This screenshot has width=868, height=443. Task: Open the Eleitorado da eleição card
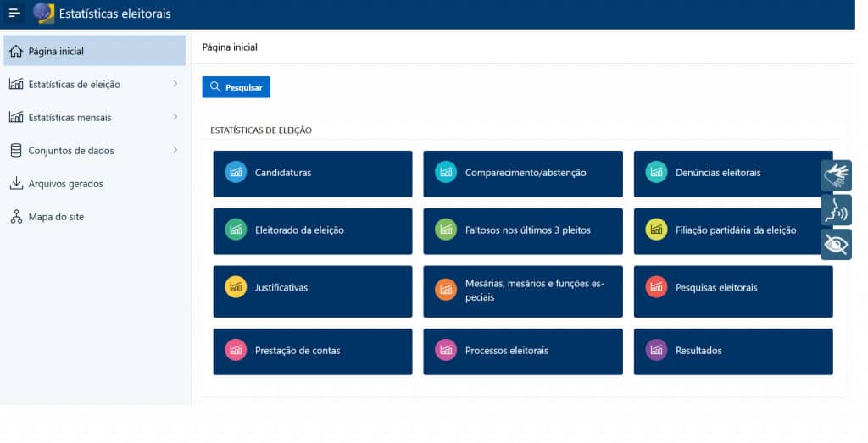point(313,231)
